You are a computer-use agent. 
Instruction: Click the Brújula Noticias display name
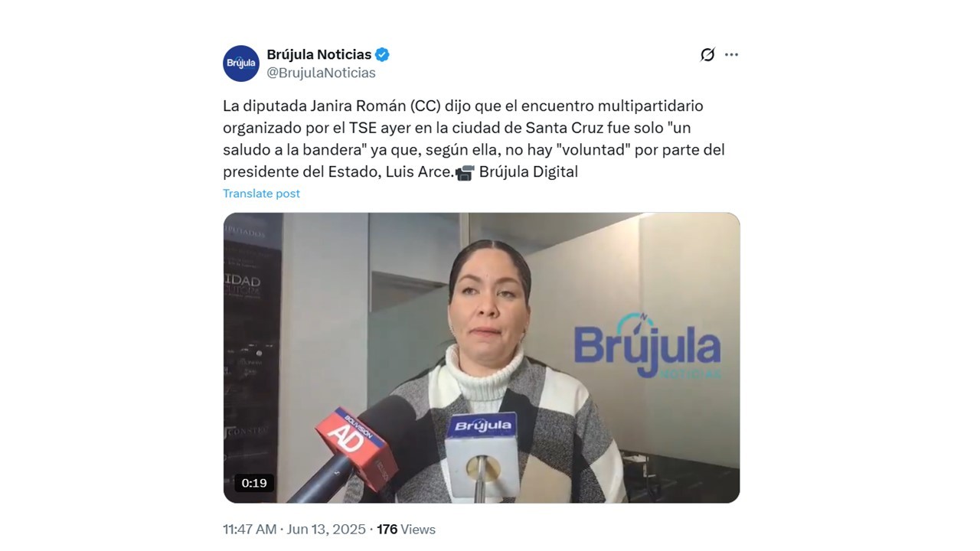318,54
